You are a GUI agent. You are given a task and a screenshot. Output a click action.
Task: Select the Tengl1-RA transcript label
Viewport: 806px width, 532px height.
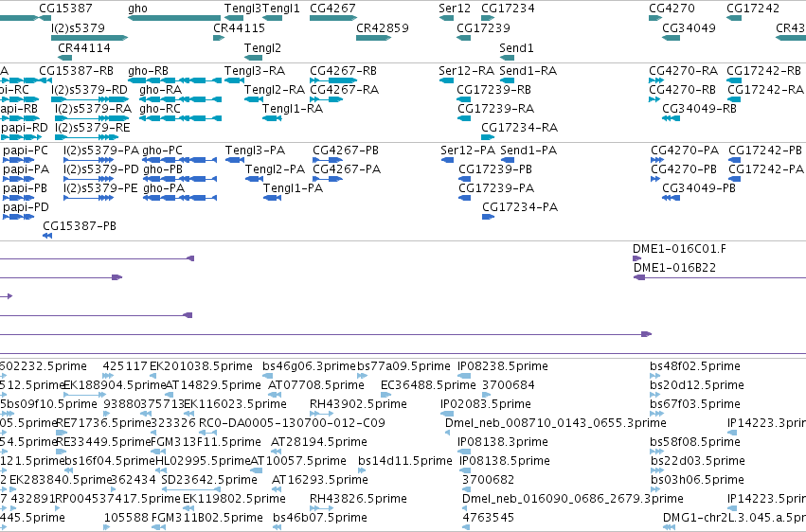pos(293,108)
